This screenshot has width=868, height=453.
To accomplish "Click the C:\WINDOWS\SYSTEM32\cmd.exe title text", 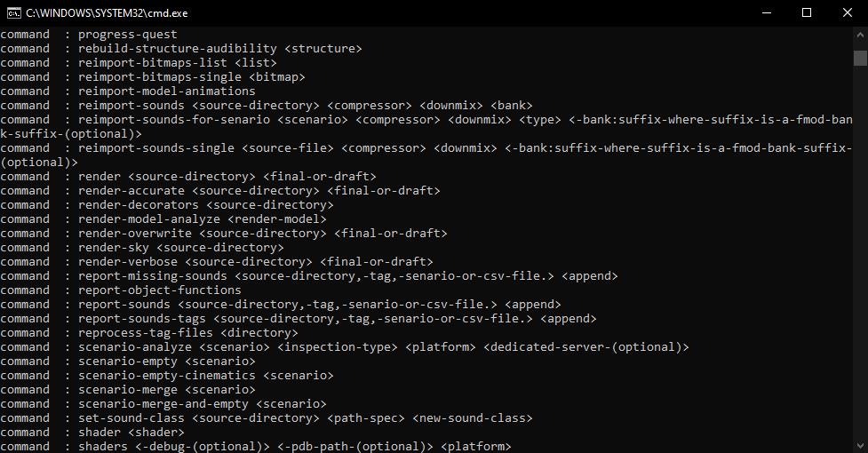I will pyautogui.click(x=107, y=13).
